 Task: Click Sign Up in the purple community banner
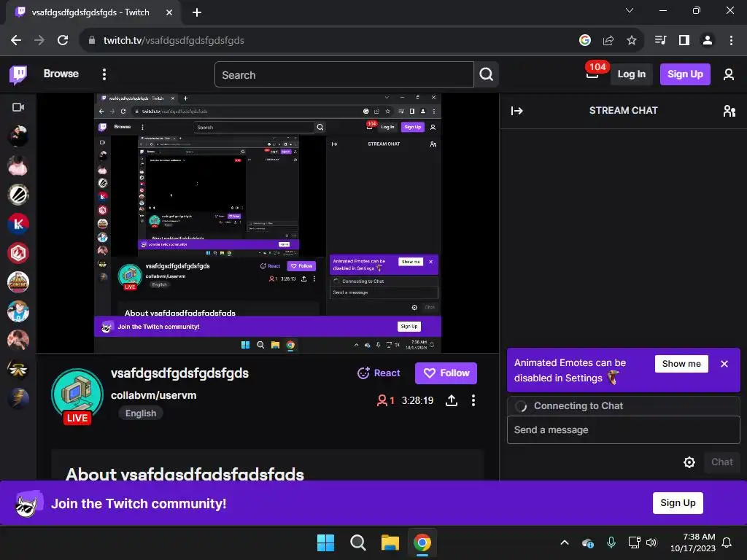tap(678, 503)
